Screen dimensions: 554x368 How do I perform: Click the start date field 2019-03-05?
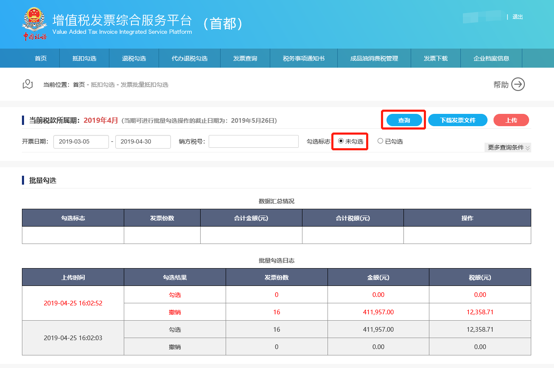pos(81,141)
